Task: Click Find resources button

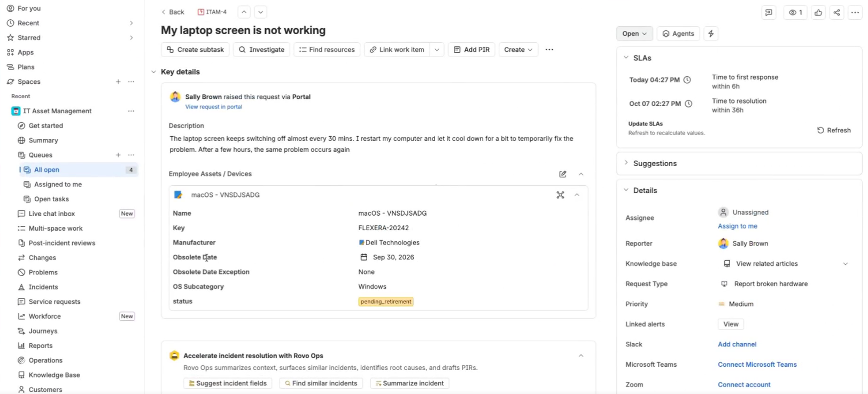Action: tap(327, 50)
